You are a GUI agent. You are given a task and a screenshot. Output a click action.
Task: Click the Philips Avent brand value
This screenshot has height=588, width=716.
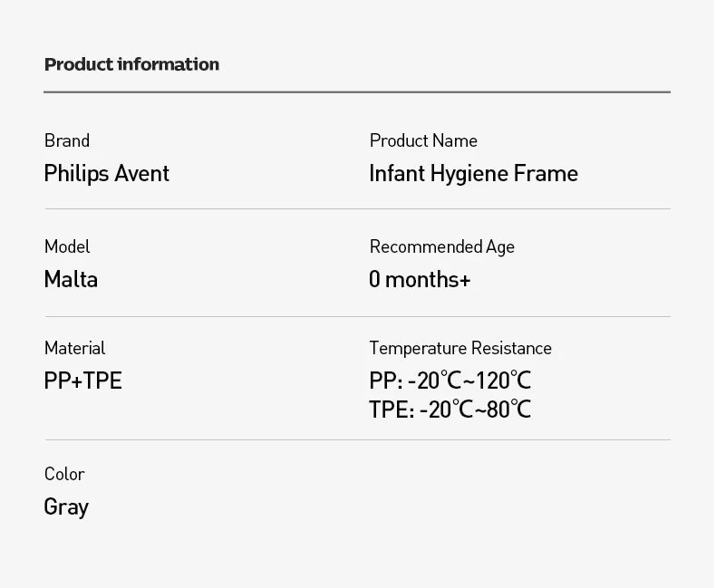tap(106, 174)
